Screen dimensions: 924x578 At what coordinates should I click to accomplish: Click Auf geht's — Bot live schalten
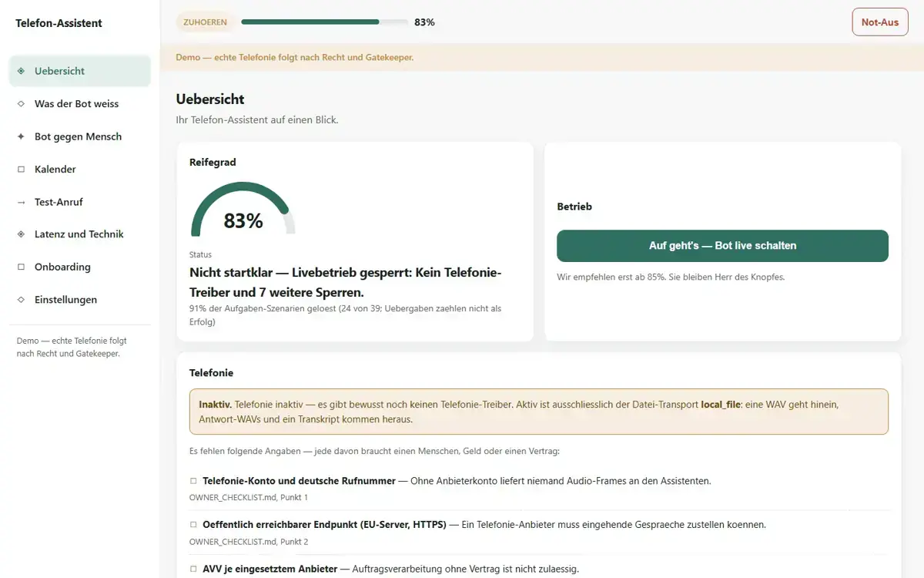point(722,246)
